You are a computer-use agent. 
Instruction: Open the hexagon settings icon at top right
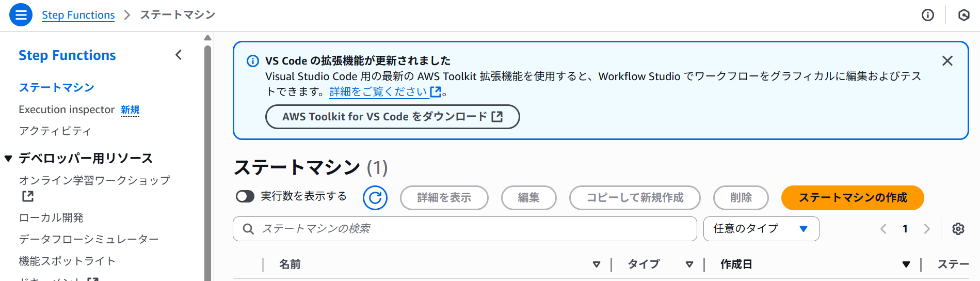963,15
